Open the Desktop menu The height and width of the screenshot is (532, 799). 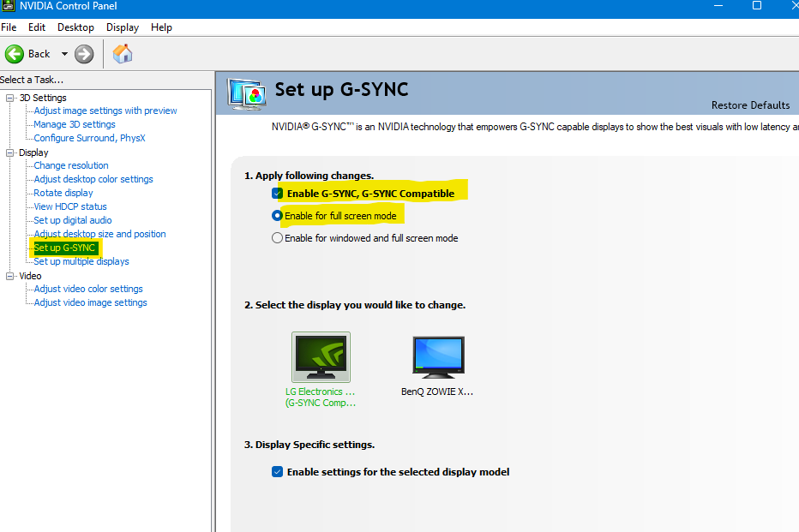(75, 27)
